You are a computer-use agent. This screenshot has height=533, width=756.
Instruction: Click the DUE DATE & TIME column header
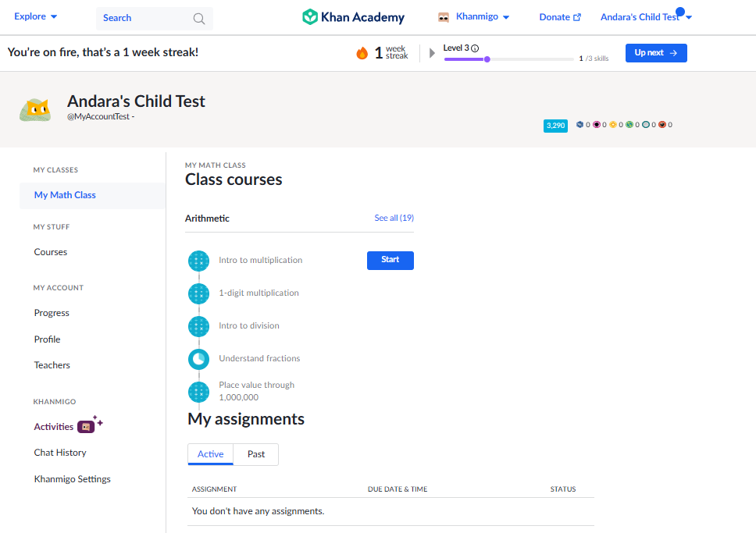[398, 489]
